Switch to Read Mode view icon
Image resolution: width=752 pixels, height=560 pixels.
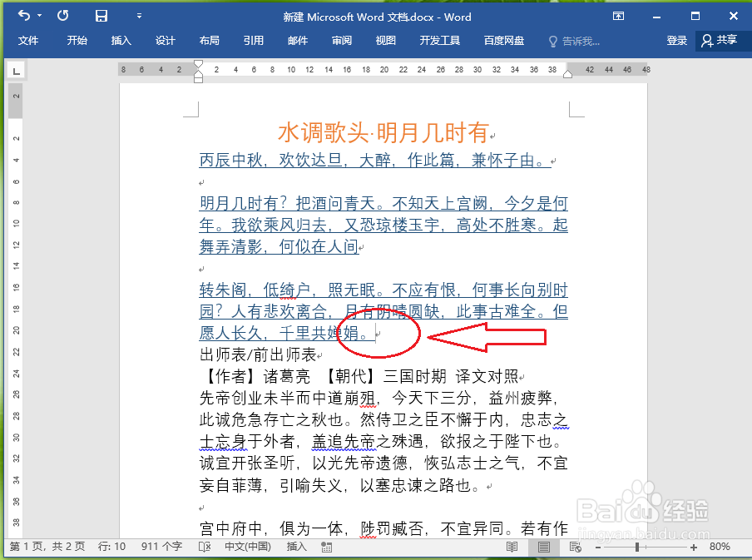512,547
